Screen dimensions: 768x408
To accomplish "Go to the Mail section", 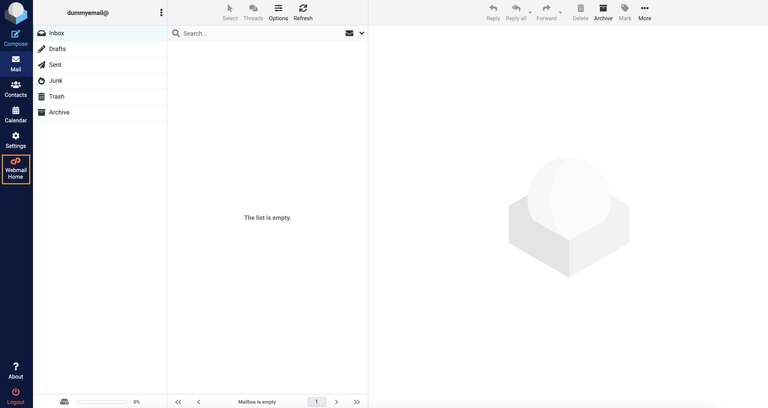I will [x=16, y=64].
